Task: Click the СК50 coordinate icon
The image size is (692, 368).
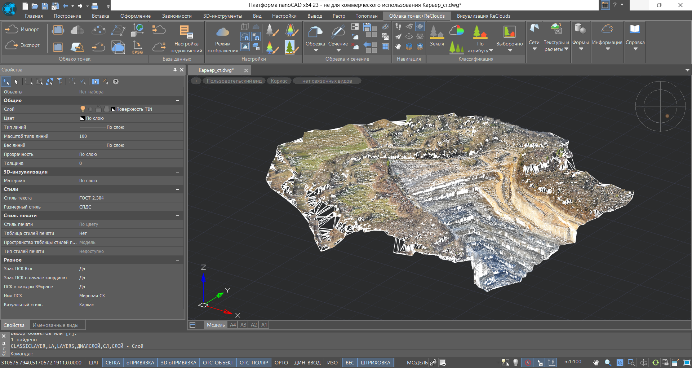Action: click(x=138, y=47)
